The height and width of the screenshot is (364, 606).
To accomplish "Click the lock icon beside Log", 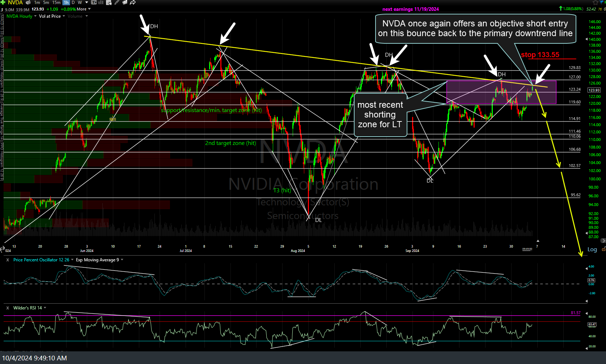I will coord(603,249).
